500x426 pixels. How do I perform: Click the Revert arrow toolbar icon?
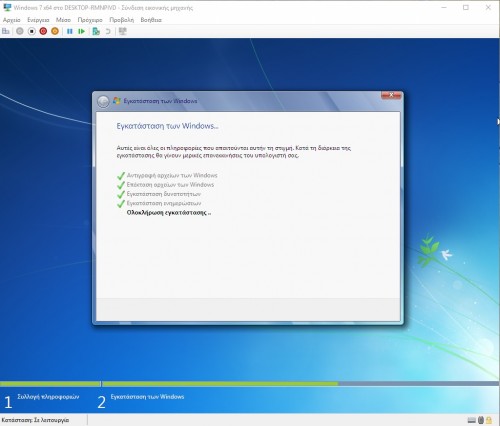108,31
